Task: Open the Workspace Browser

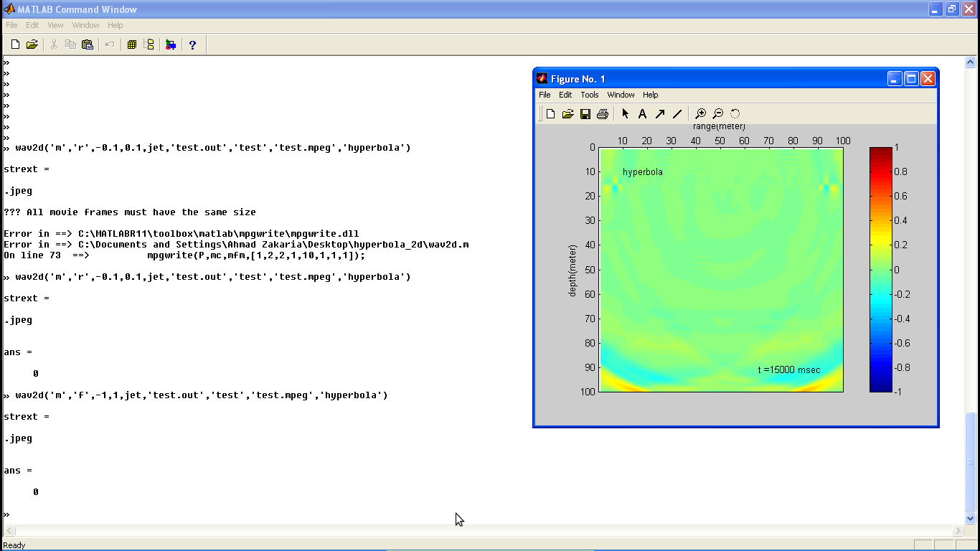Action: click(x=132, y=44)
